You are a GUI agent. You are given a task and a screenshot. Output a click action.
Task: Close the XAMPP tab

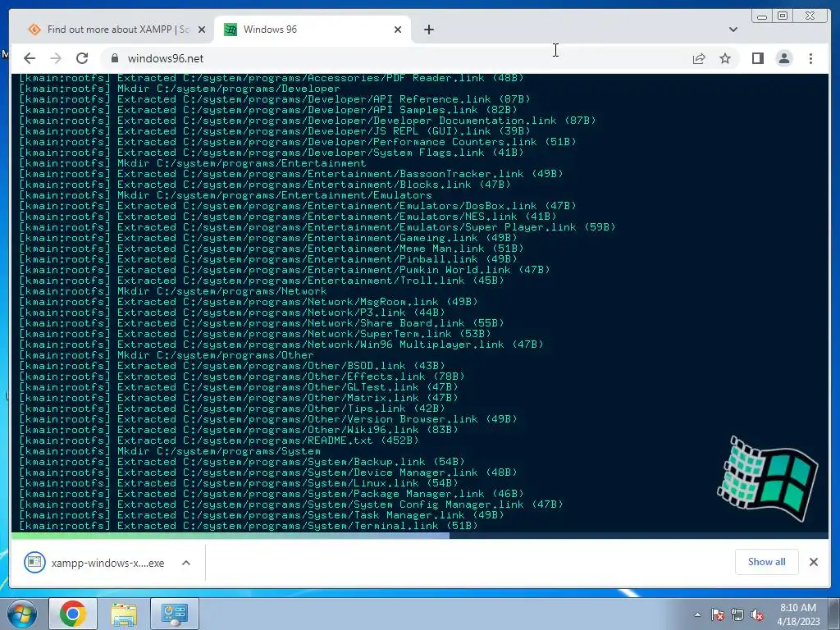202,30
